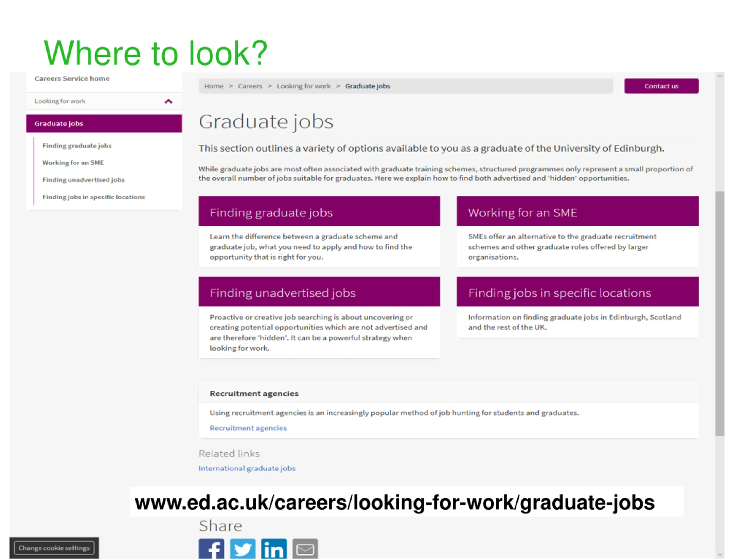
Task: Open the Recruitment agencies link
Action: click(x=248, y=428)
